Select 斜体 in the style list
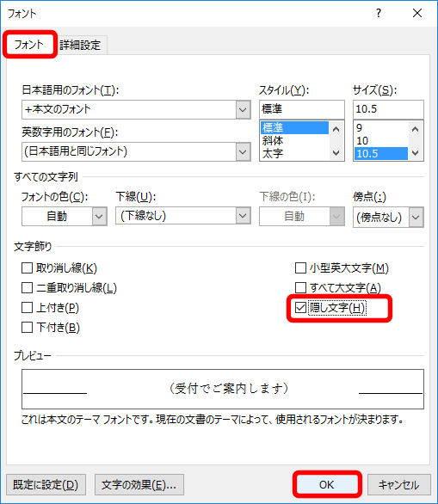This screenshot has height=504, width=438. pos(273,140)
